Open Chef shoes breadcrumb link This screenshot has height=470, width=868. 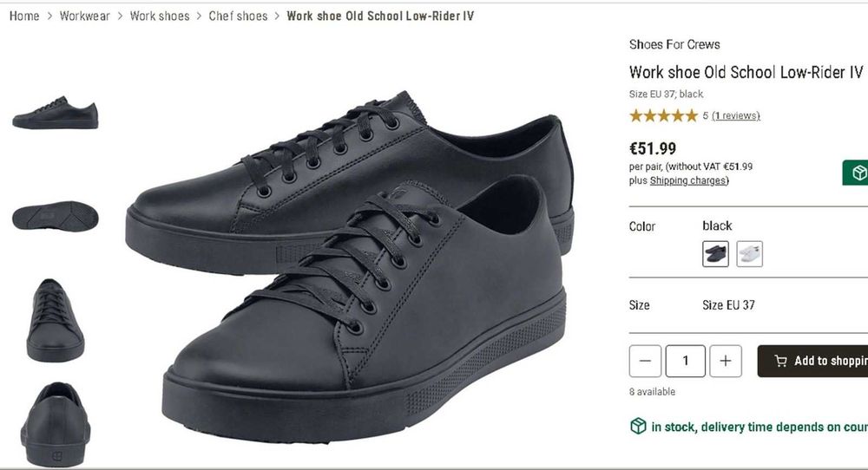click(x=238, y=16)
